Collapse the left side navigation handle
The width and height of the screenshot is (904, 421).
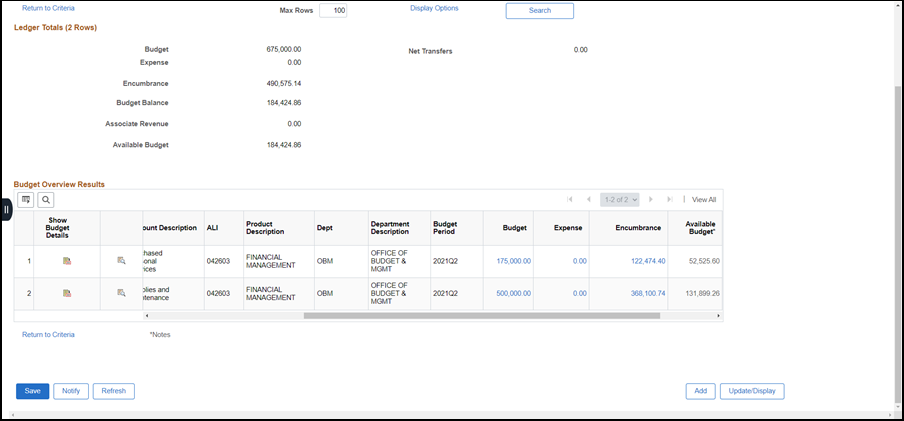(7, 209)
